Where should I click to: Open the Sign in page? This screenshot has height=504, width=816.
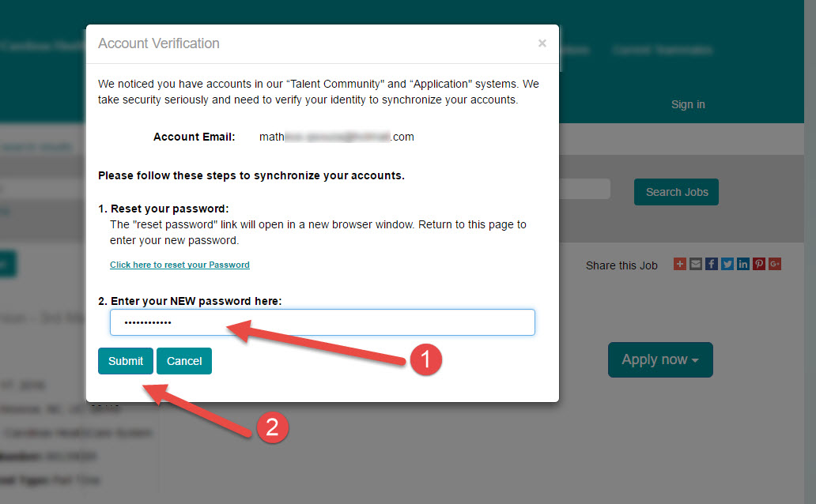(x=688, y=104)
